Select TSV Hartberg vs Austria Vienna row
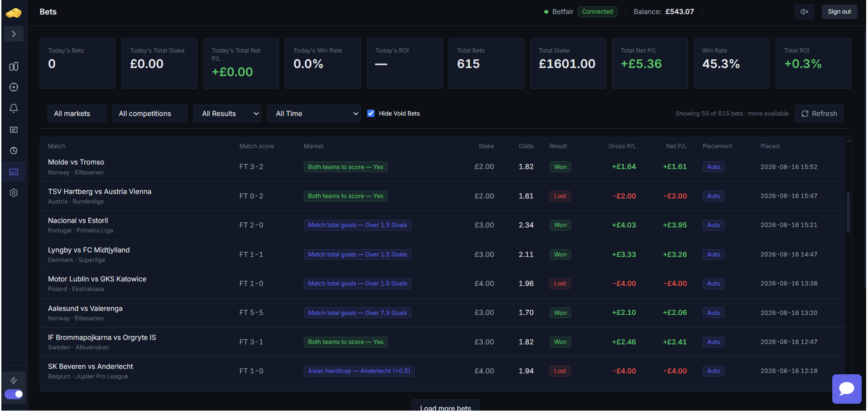This screenshot has height=411, width=868. 442,196
